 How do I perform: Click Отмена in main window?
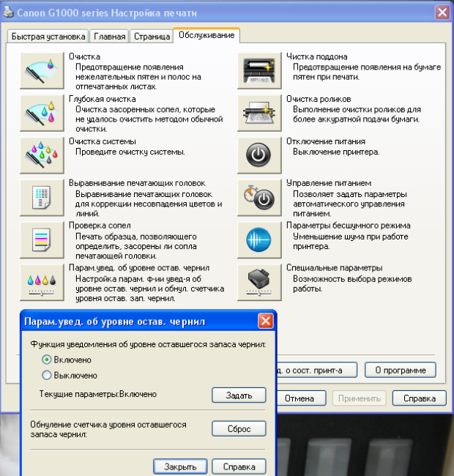click(302, 398)
